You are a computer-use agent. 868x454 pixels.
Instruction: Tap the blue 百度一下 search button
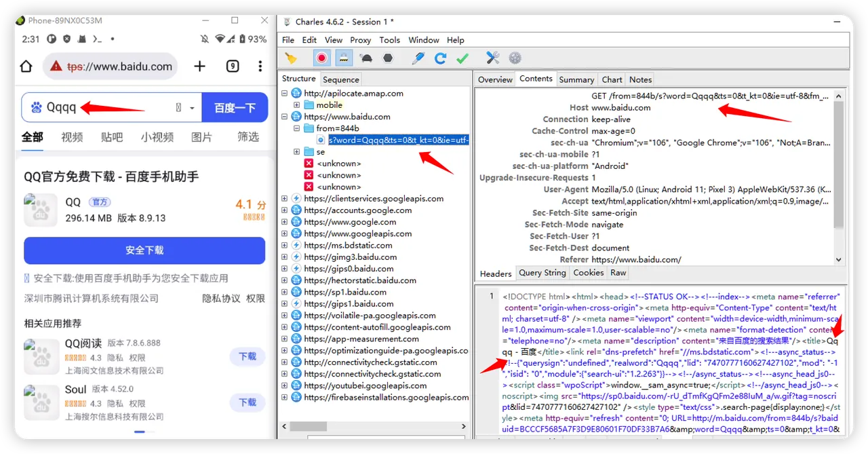(235, 108)
